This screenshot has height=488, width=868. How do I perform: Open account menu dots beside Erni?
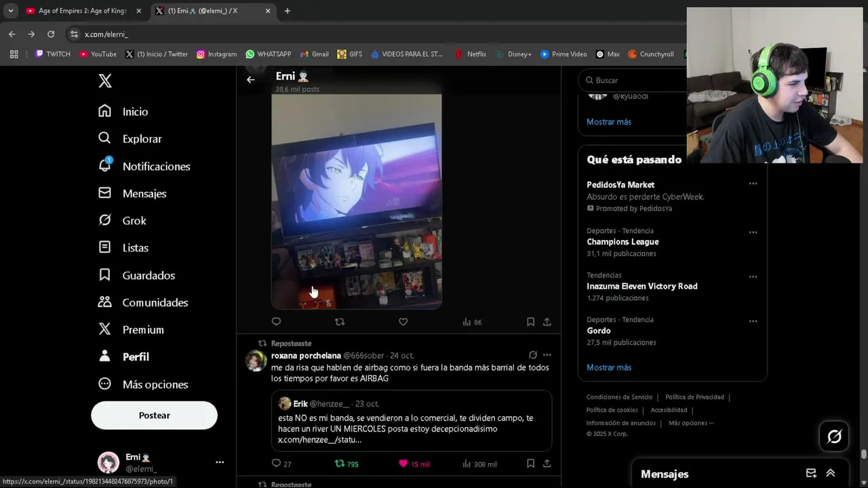point(220,462)
